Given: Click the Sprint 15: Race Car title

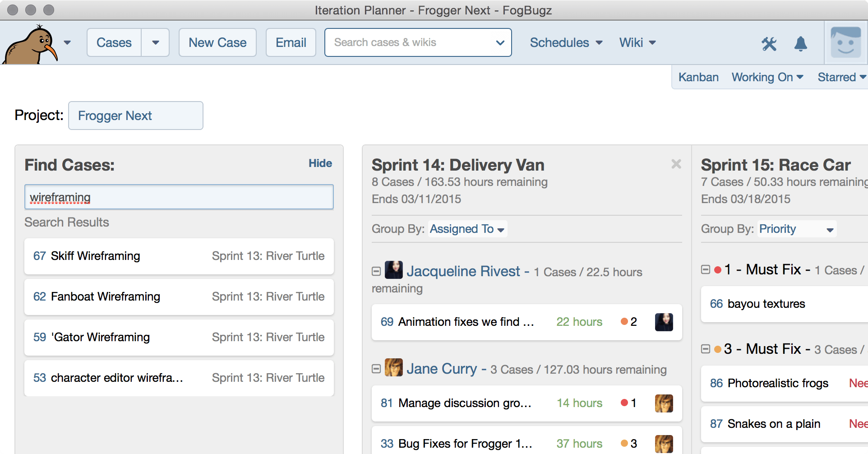Looking at the screenshot, I should (x=776, y=165).
